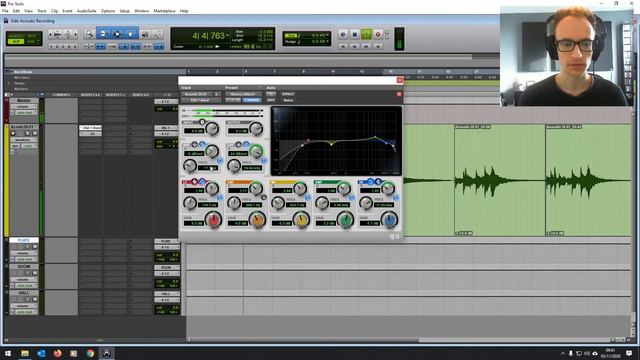Click the green Play transport button
Image resolution: width=640 pixels, height=360 pixels.
[366, 35]
